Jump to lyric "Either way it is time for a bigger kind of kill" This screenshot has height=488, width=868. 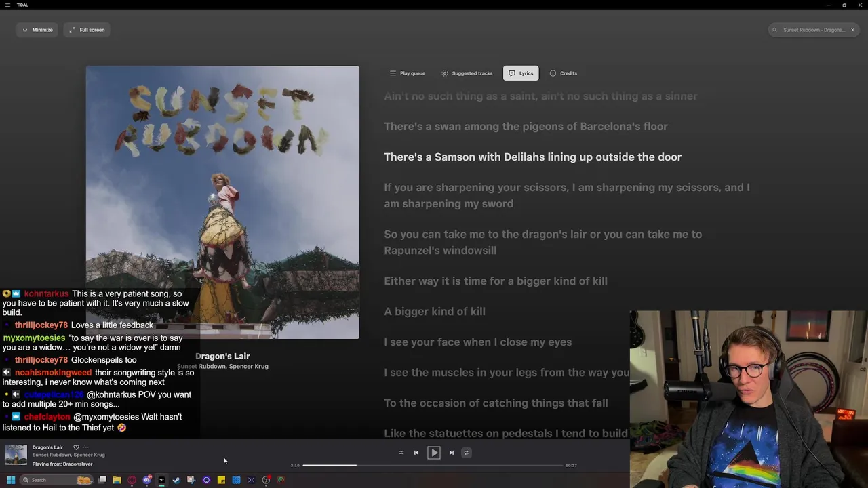click(496, 281)
